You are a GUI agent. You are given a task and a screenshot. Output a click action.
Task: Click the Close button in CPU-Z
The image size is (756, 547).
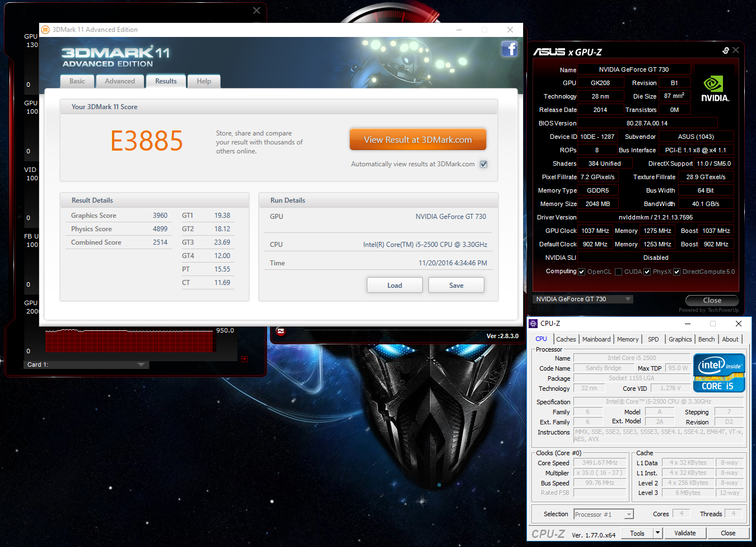point(728,533)
